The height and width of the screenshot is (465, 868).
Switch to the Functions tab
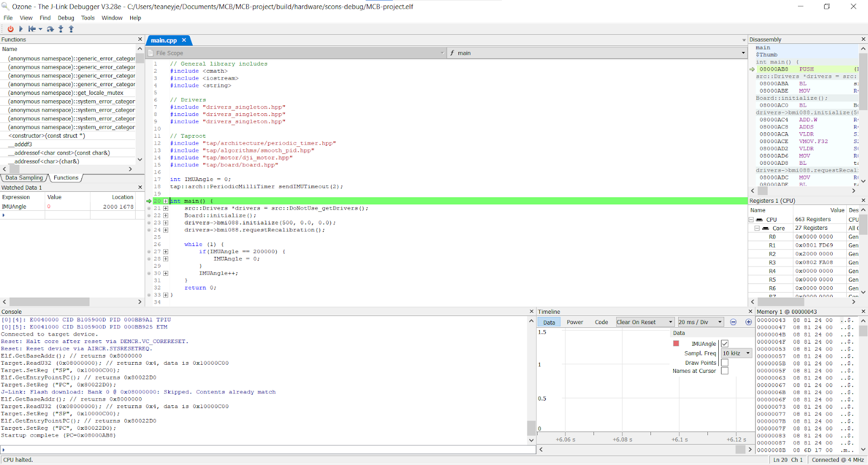coord(66,178)
